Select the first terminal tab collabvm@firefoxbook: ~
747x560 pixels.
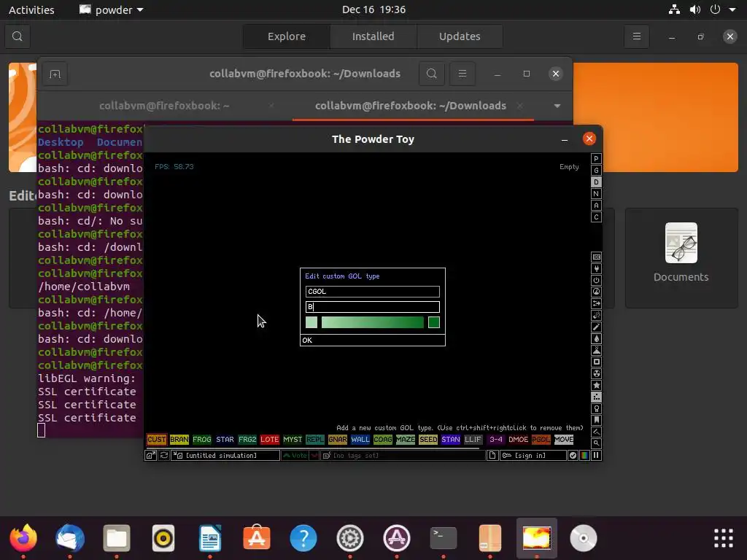(x=164, y=106)
